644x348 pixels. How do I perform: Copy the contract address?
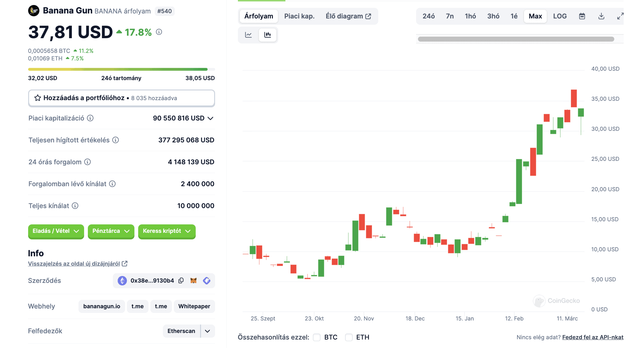[x=181, y=280]
